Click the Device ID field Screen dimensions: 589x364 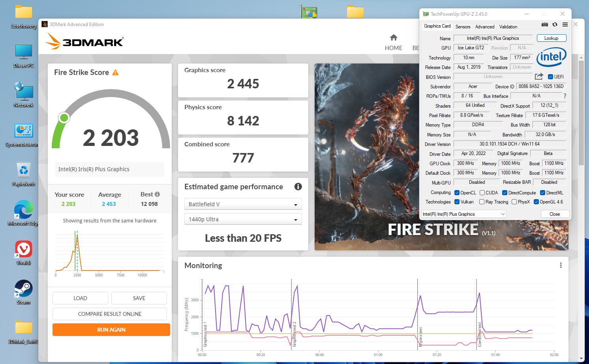coord(541,86)
